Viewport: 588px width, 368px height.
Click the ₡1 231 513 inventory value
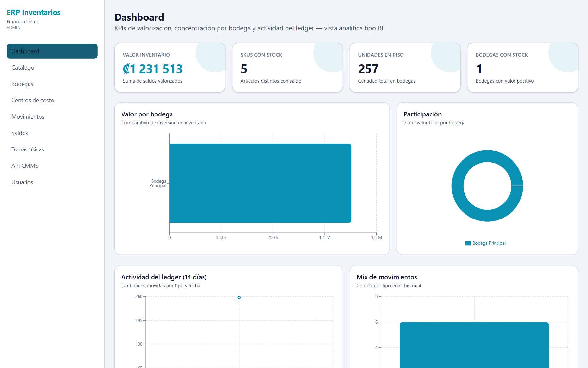point(153,69)
